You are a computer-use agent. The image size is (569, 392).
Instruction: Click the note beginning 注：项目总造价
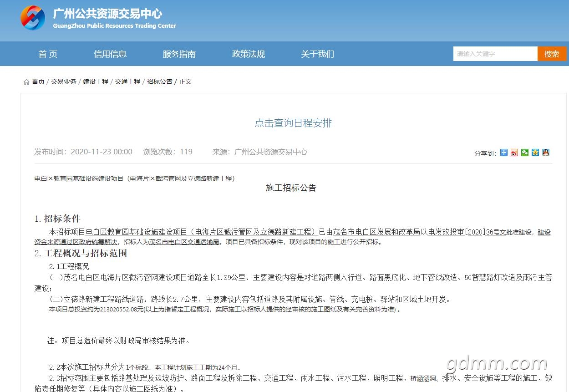(x=118, y=341)
